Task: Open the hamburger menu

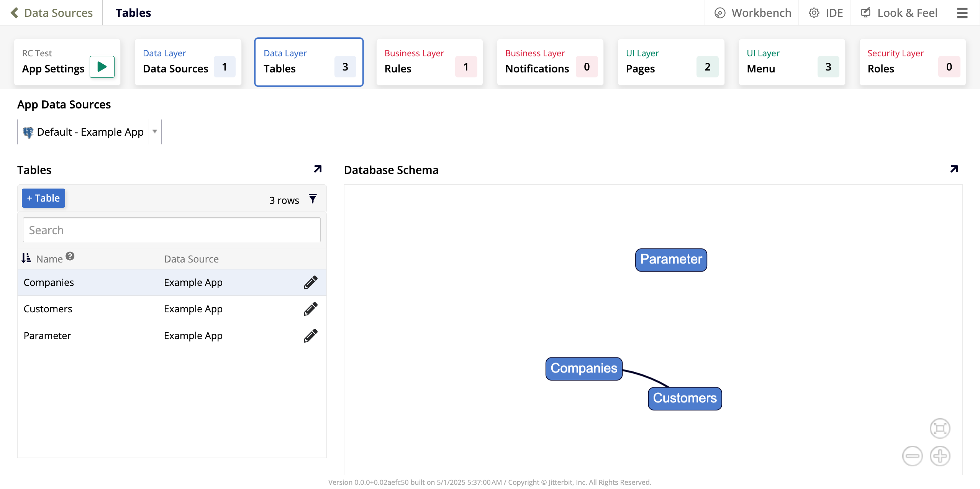Action: 962,13
